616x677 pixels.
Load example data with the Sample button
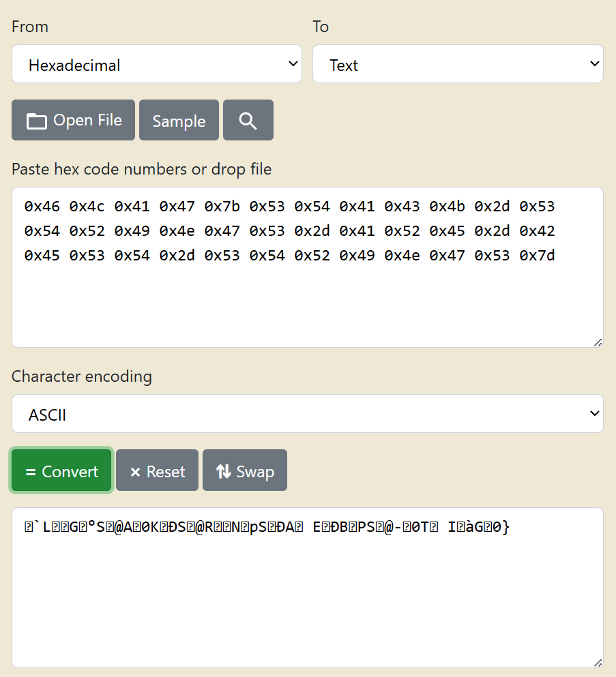(179, 121)
